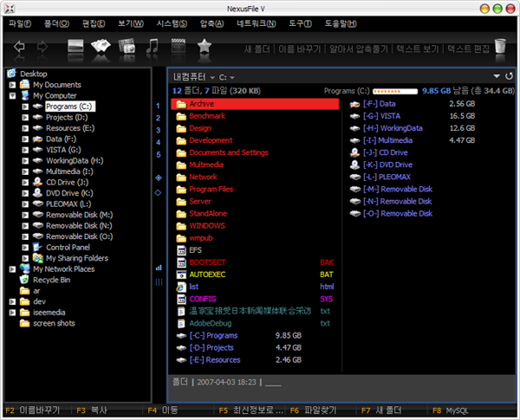Open the 압축(A) menu
This screenshot has width=520, height=420.
pyautogui.click(x=212, y=23)
